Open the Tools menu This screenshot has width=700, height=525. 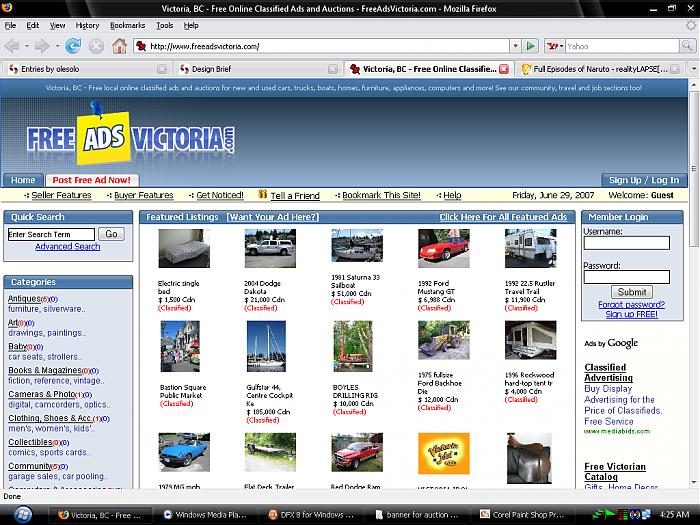pyautogui.click(x=164, y=25)
